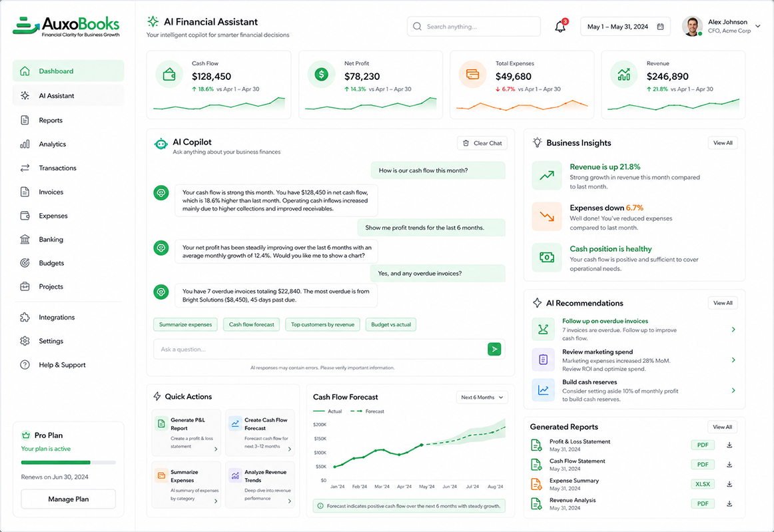This screenshot has height=532, width=774.
Task: Open Settings in the sidebar
Action: [x=68, y=341]
